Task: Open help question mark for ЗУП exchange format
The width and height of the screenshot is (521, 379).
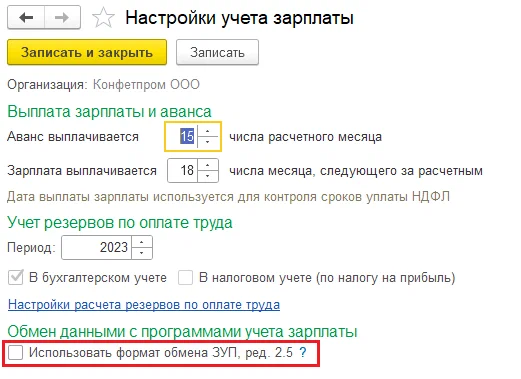Action: click(x=303, y=352)
